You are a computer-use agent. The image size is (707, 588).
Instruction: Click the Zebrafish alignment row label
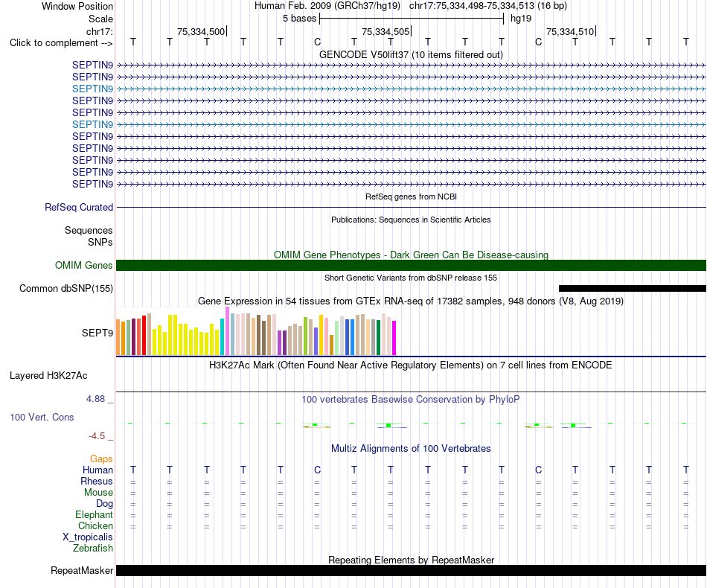tap(93, 548)
